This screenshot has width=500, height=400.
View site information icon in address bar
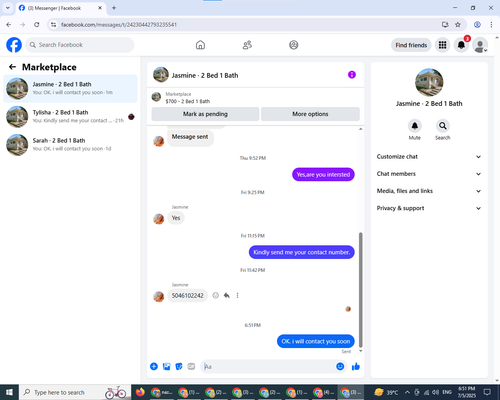(53, 25)
